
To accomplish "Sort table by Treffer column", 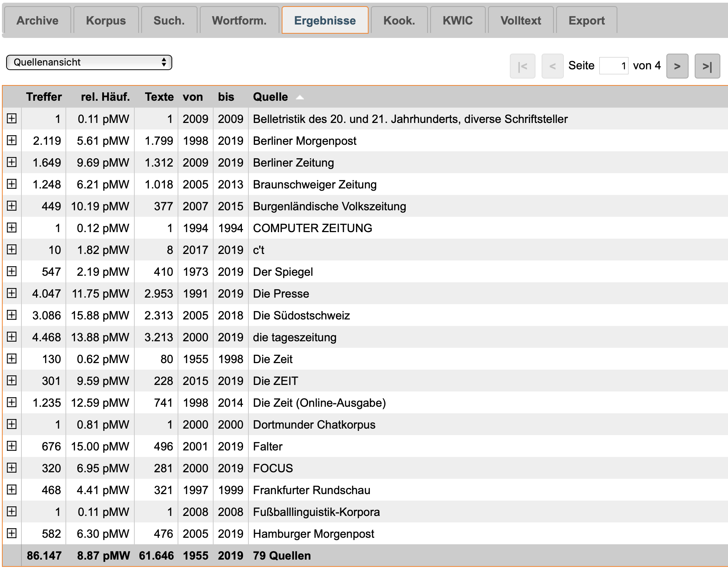I will pyautogui.click(x=44, y=97).
